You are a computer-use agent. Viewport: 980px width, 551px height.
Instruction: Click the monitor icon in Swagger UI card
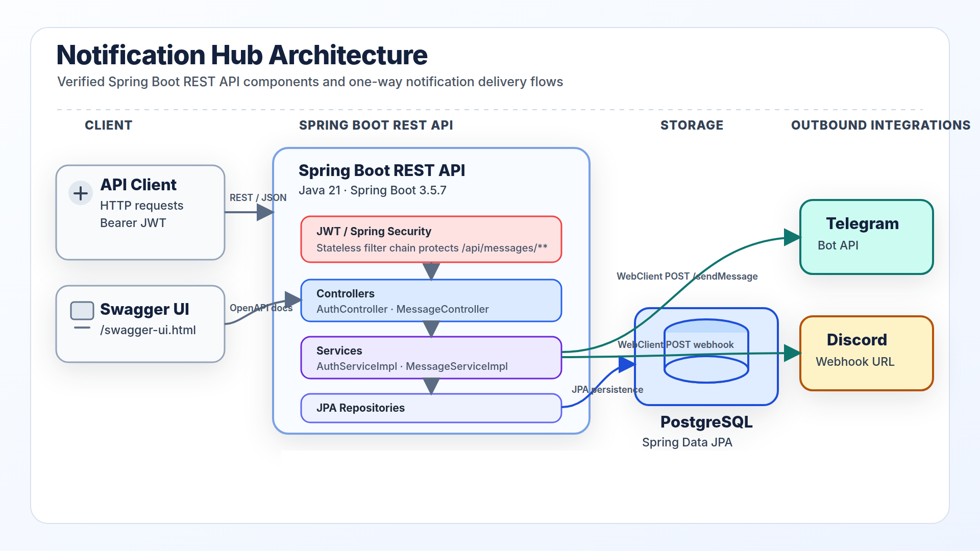pos(82,315)
